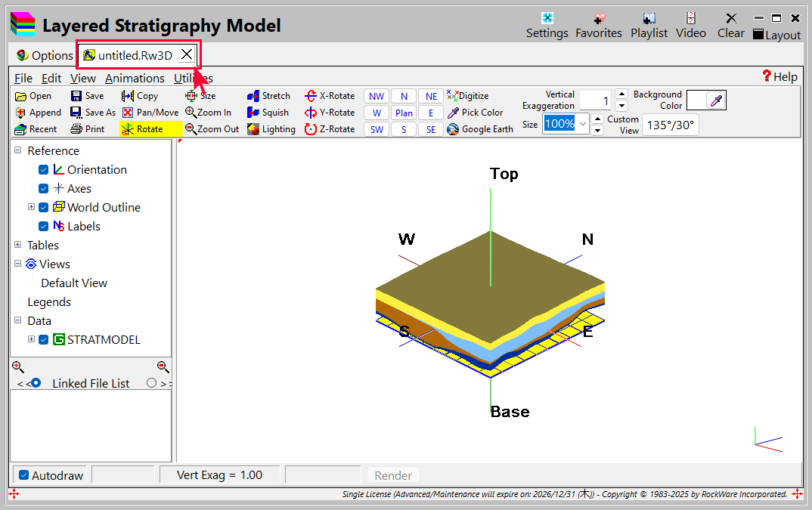812x510 pixels.
Task: Click the NE view direction button
Action: click(431, 96)
